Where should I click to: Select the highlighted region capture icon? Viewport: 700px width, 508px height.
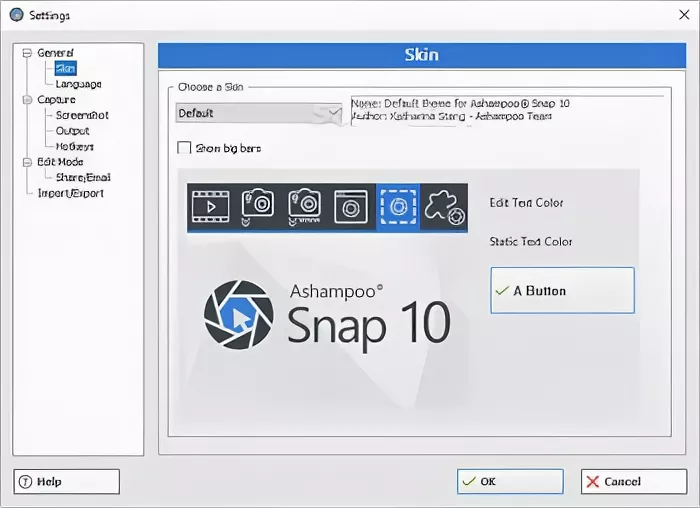click(x=398, y=205)
